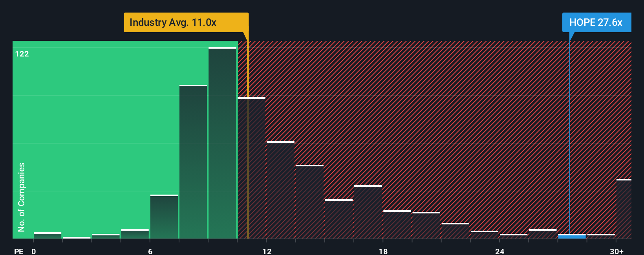This screenshot has height=255, width=644.
Task: Click the x-axis tick label 0
Action: click(x=34, y=251)
